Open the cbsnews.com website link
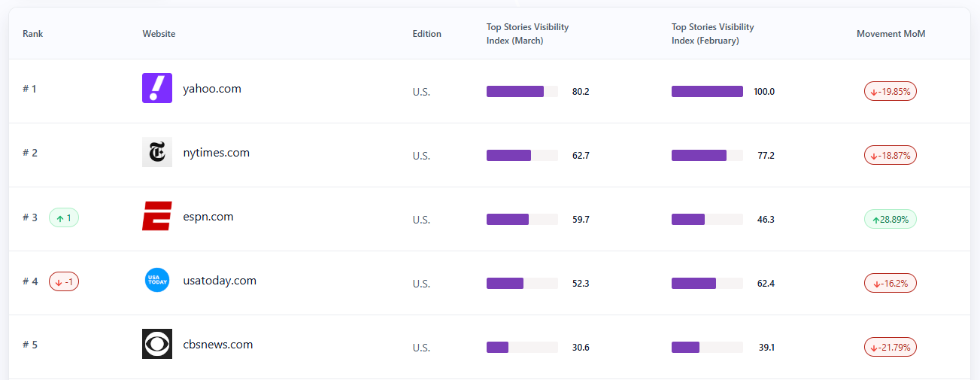980x380 pixels. [x=218, y=345]
